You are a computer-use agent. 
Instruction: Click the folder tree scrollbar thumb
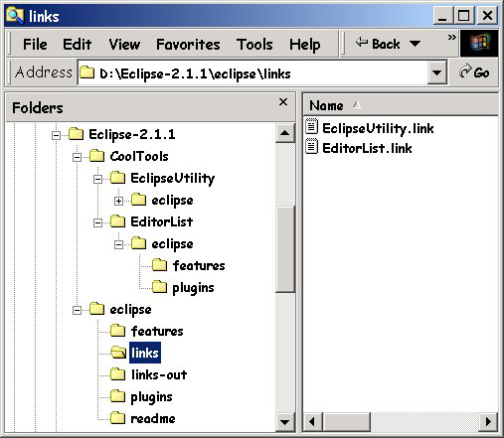click(284, 250)
